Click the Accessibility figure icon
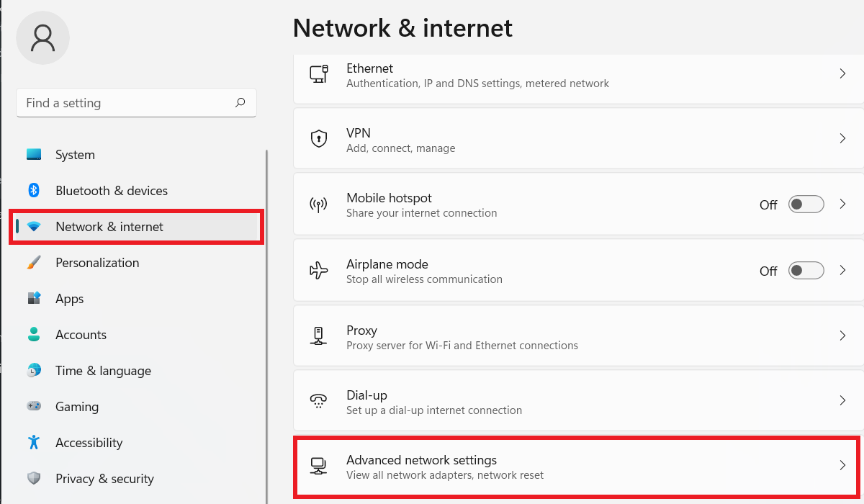This screenshot has width=864, height=504. coord(34,443)
